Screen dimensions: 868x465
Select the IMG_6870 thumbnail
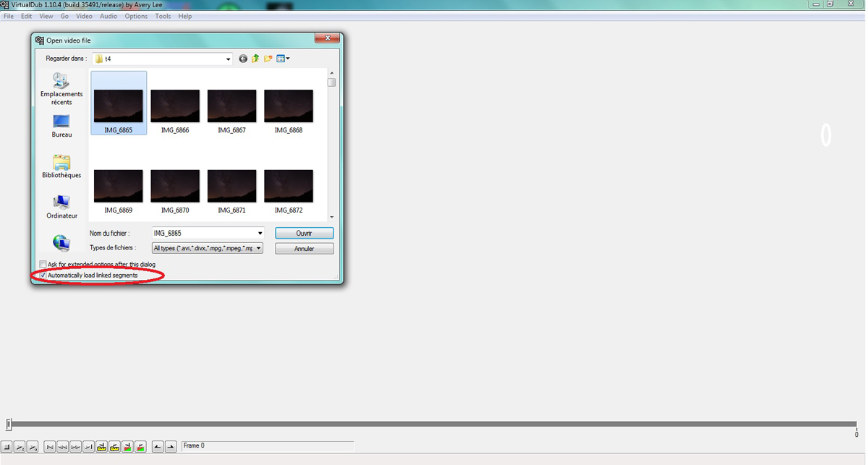point(175,187)
